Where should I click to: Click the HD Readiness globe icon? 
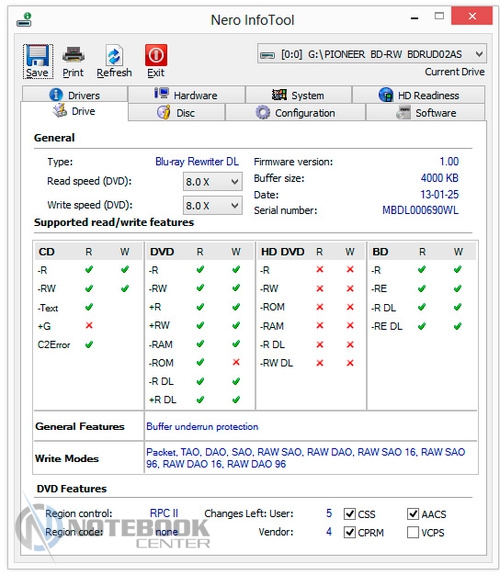[386, 95]
